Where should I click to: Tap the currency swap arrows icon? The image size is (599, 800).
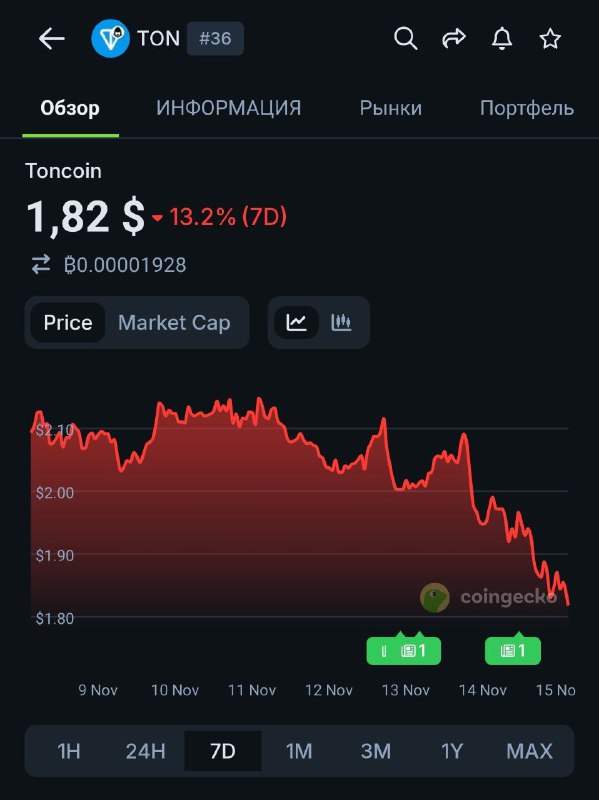click(x=40, y=265)
